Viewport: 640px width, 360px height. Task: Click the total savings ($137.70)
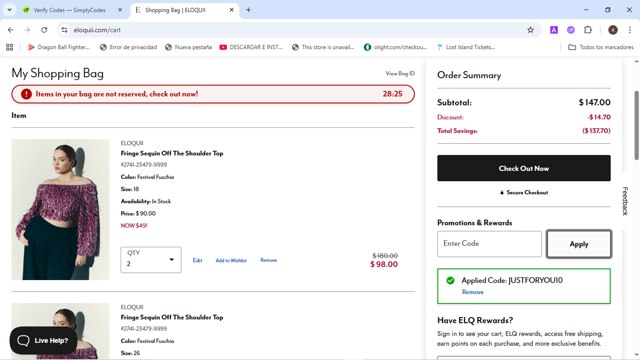(x=596, y=131)
